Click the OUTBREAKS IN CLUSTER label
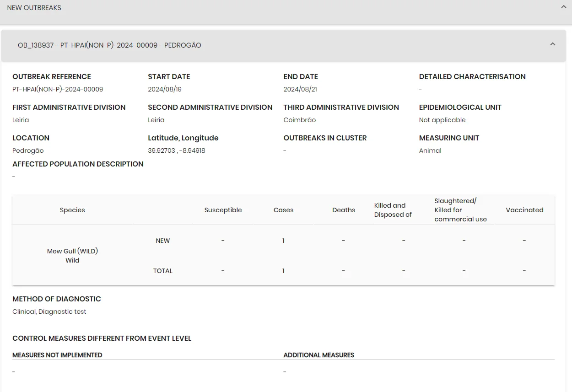 325,138
